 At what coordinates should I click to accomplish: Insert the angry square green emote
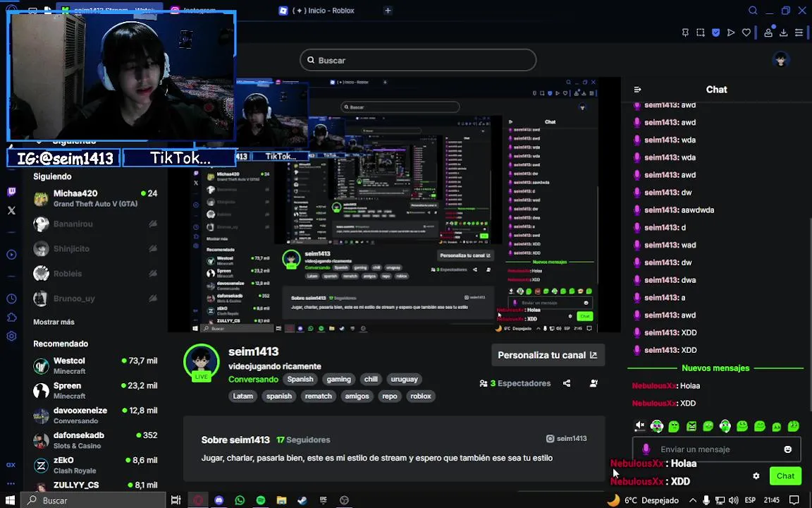tap(691, 426)
